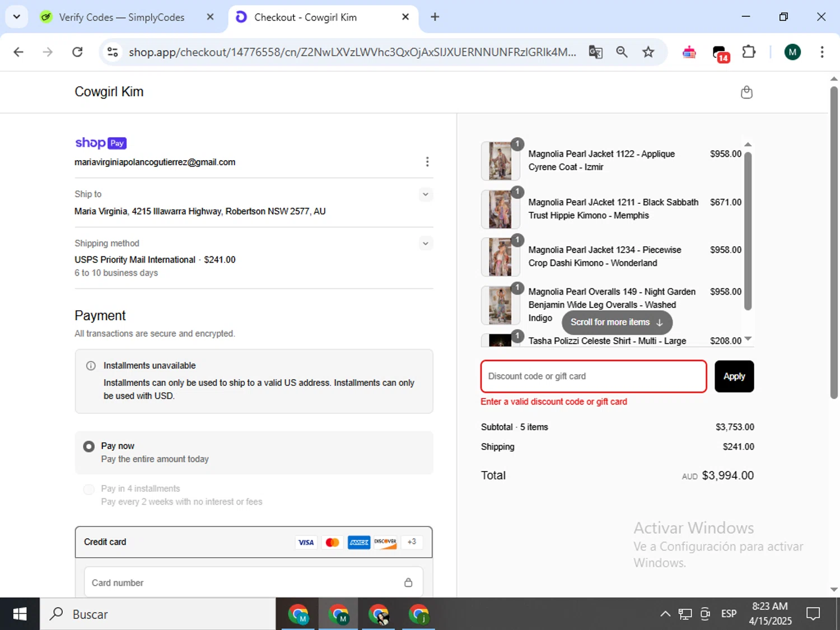Click USPS Priority Mail International text
The height and width of the screenshot is (630, 840).
click(135, 260)
